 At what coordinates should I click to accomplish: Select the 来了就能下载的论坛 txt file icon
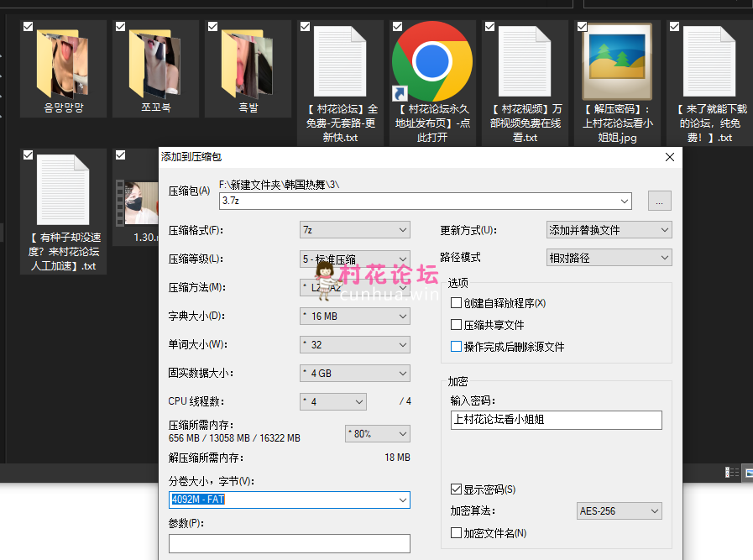[709, 61]
